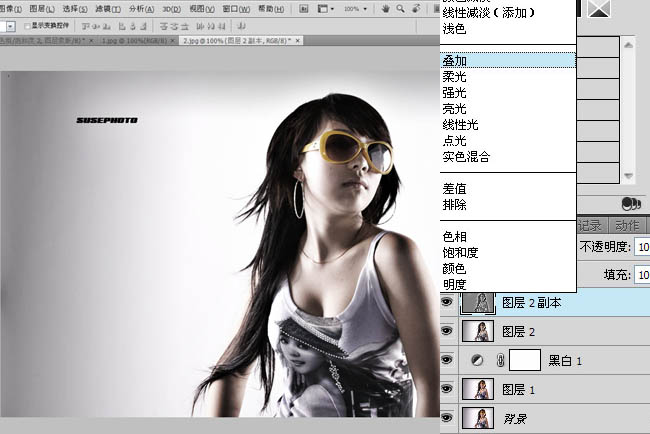Screen dimensions: 650x434
Task: Toggle visibility of 黑白 1 layer
Action: (x=447, y=358)
